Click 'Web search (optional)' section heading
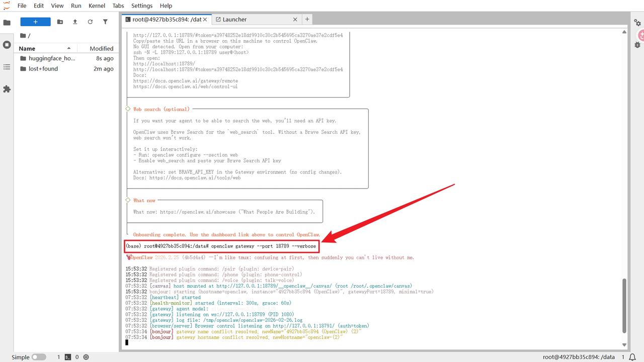 161,109
